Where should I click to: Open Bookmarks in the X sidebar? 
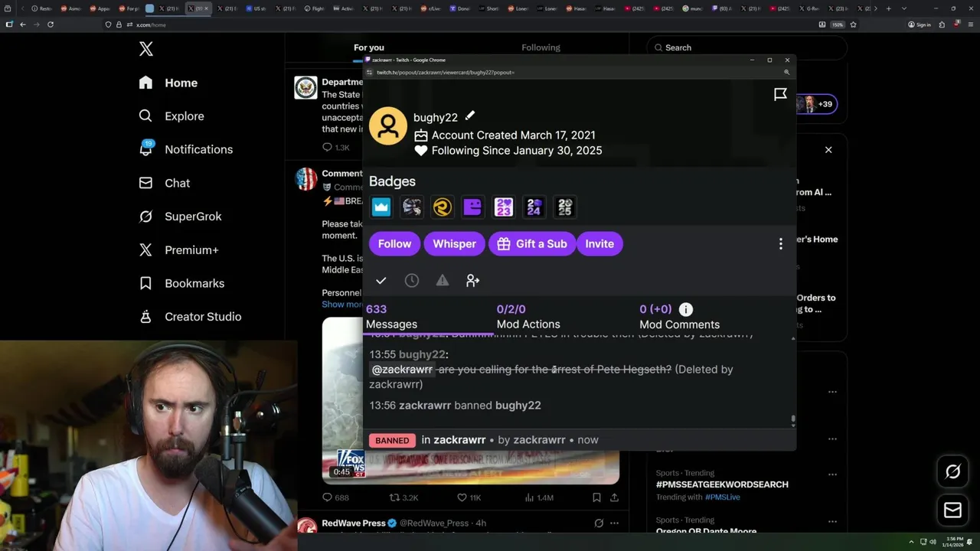click(x=181, y=283)
